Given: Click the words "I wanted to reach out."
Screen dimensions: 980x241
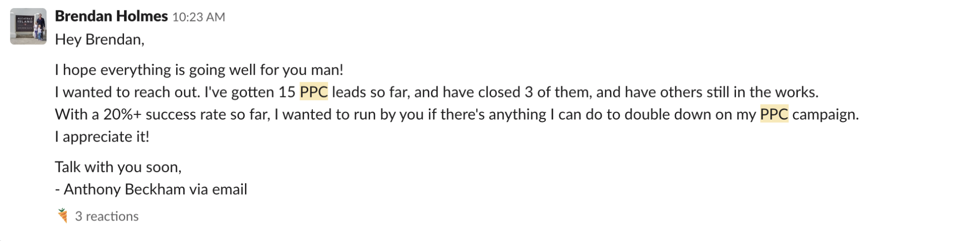Looking at the screenshot, I should click(x=127, y=92).
